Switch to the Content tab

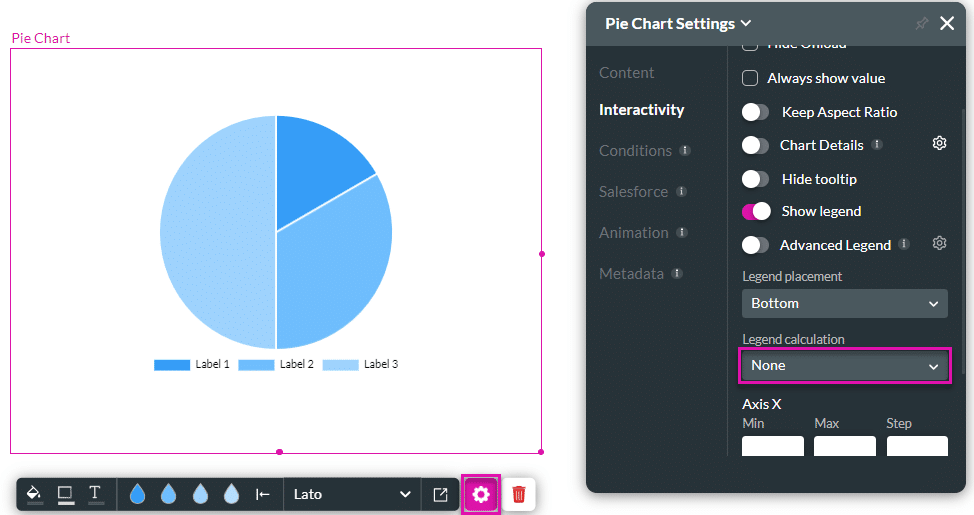(x=626, y=73)
